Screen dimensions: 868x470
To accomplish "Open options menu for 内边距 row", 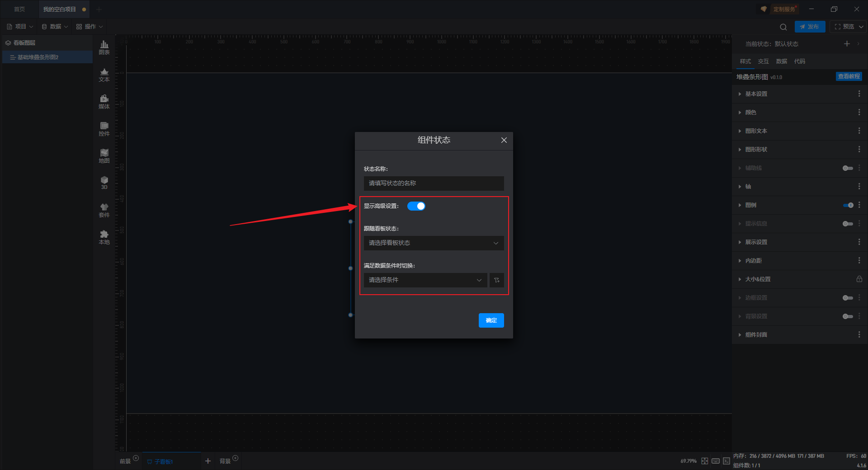I will pyautogui.click(x=859, y=260).
